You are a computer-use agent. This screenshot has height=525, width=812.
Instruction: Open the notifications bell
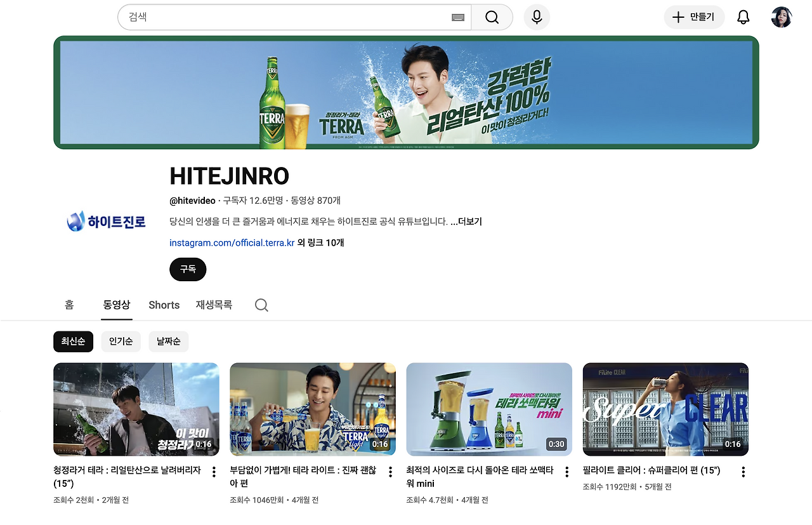(743, 17)
